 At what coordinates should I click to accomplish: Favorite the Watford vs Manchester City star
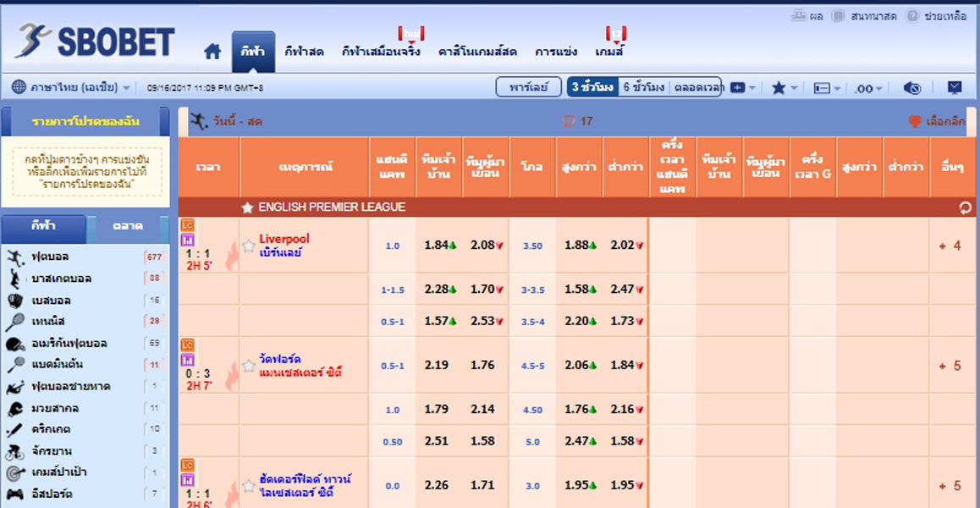coord(249,366)
